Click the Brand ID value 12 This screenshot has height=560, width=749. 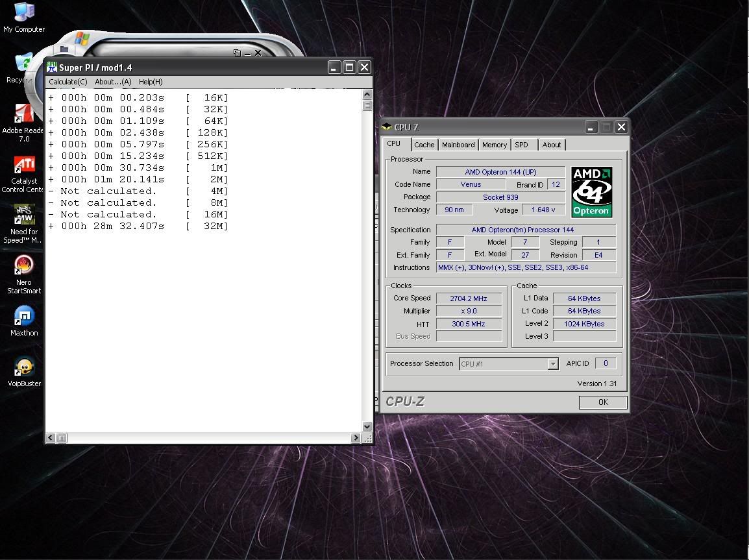556,184
